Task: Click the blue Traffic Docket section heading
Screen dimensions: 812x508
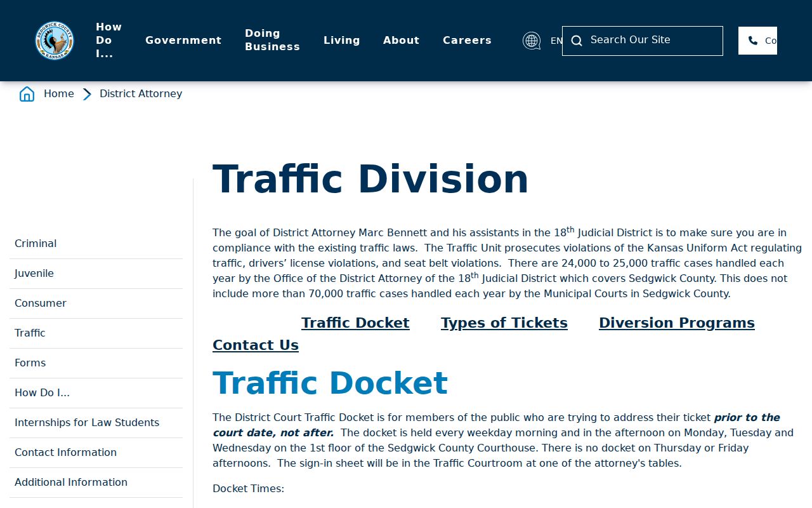Action: [330, 383]
